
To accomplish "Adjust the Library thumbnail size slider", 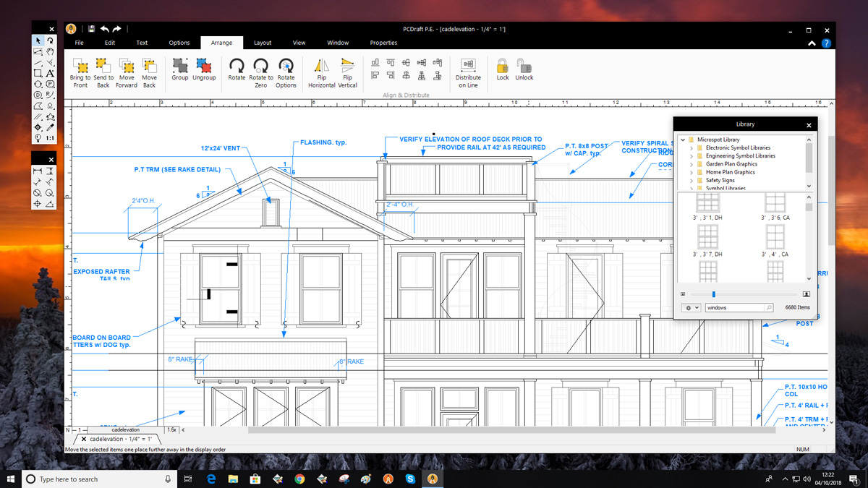I will (x=714, y=294).
